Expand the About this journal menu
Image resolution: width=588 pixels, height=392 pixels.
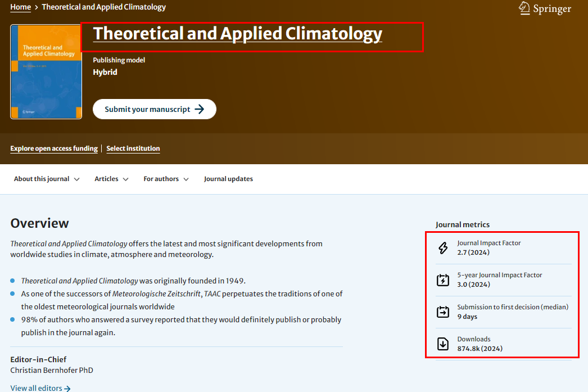(47, 179)
